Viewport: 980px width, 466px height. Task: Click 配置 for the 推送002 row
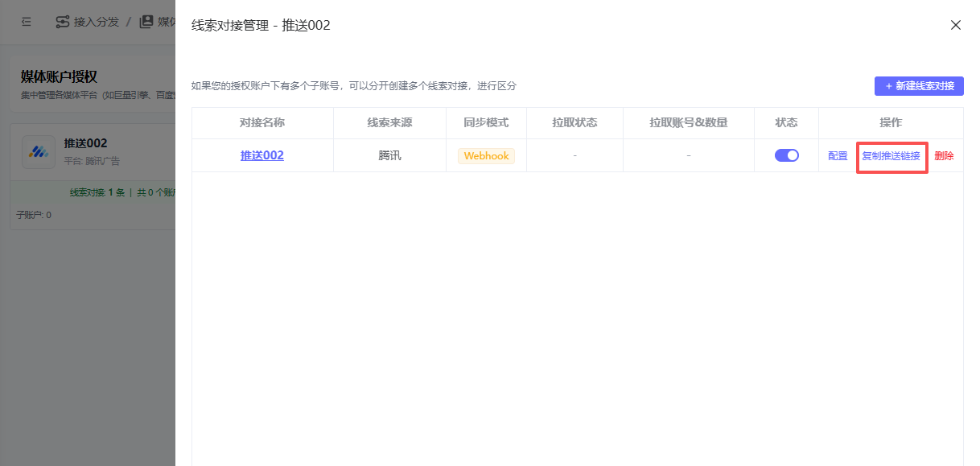[x=838, y=156]
